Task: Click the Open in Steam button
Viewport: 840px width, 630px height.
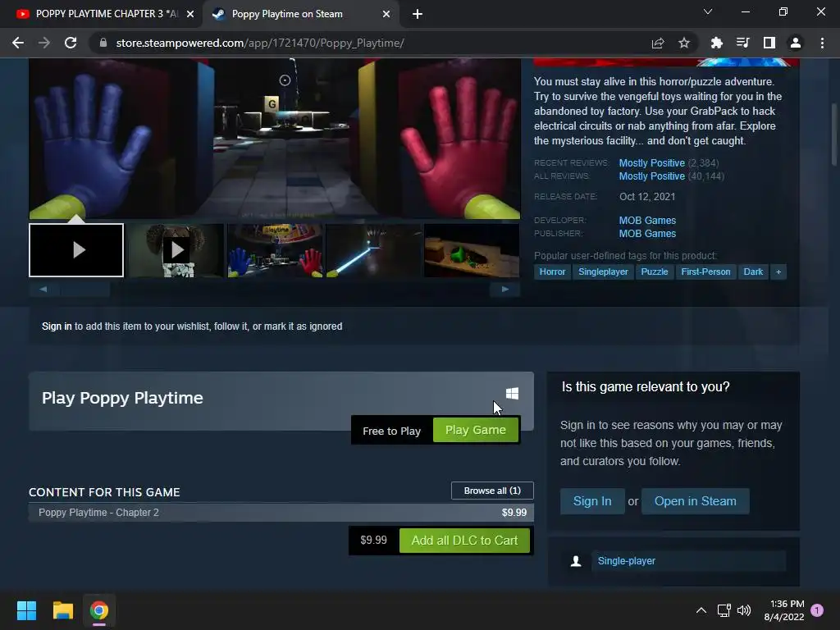Action: [x=696, y=501]
